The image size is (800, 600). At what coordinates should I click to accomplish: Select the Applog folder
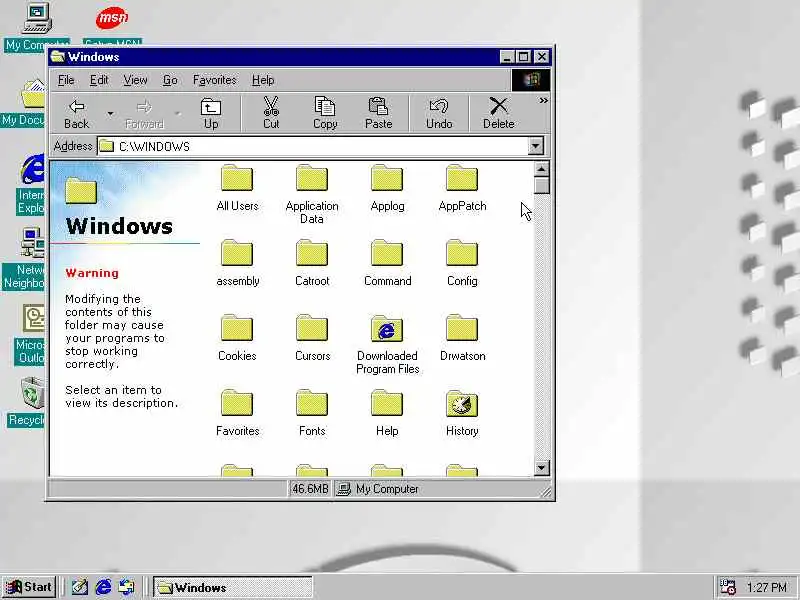point(387,188)
